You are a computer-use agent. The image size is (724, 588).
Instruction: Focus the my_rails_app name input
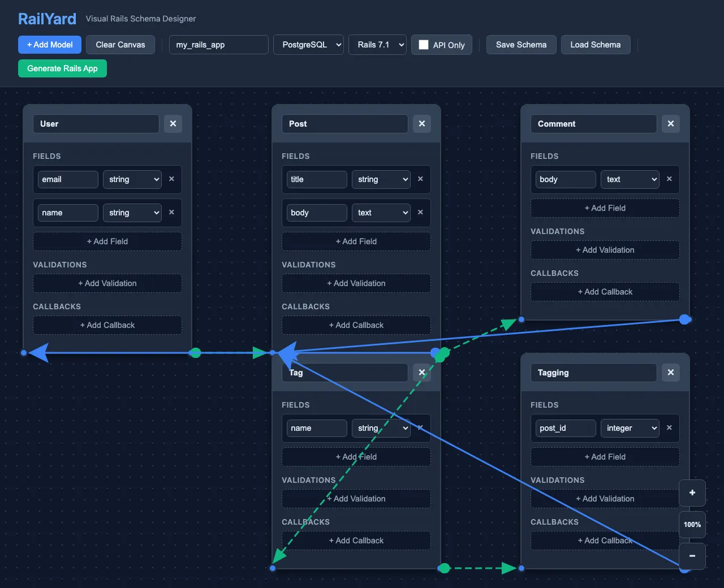[219, 45]
